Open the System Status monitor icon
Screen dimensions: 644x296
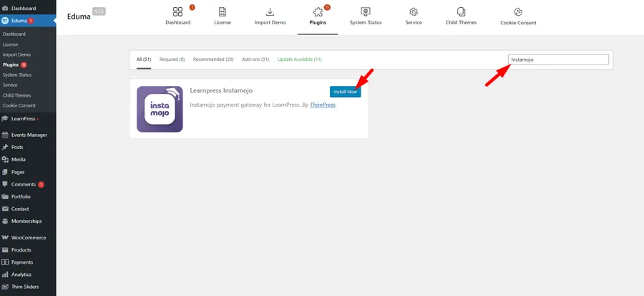[366, 11]
